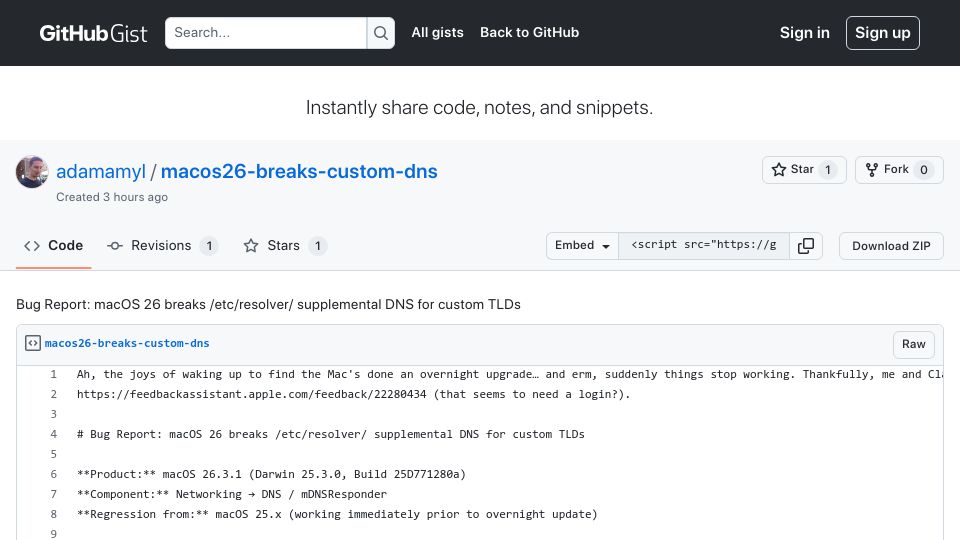This screenshot has width=960, height=540.
Task: Copy the embed script to clipboard
Action: [x=806, y=246]
